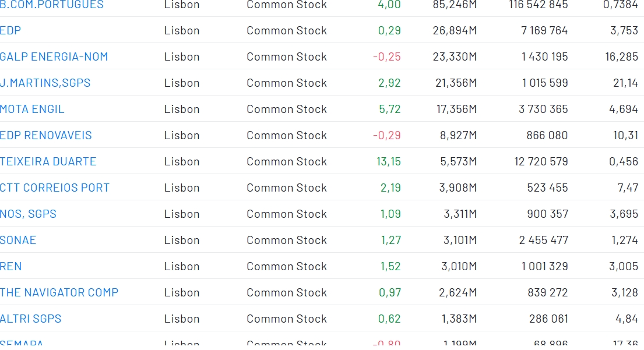This screenshot has height=350, width=644.
Task: Open EDP RENOVAVEIS stock page
Action: point(46,135)
